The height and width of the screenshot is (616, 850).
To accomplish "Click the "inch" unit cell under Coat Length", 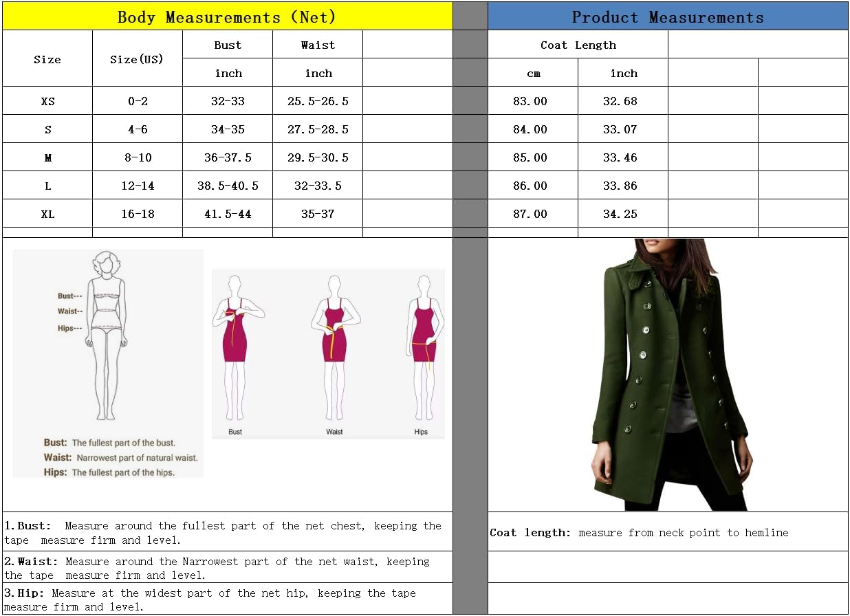I will (623, 73).
